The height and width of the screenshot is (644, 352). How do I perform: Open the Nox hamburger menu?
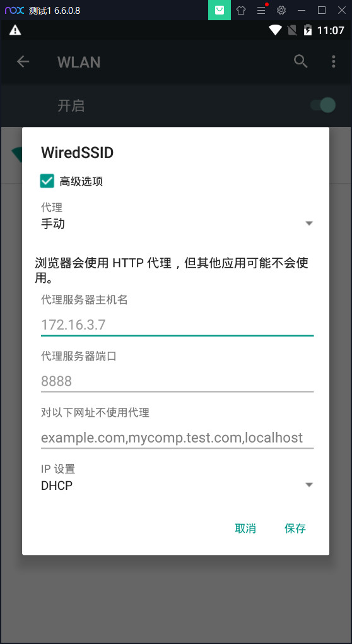pos(261,10)
